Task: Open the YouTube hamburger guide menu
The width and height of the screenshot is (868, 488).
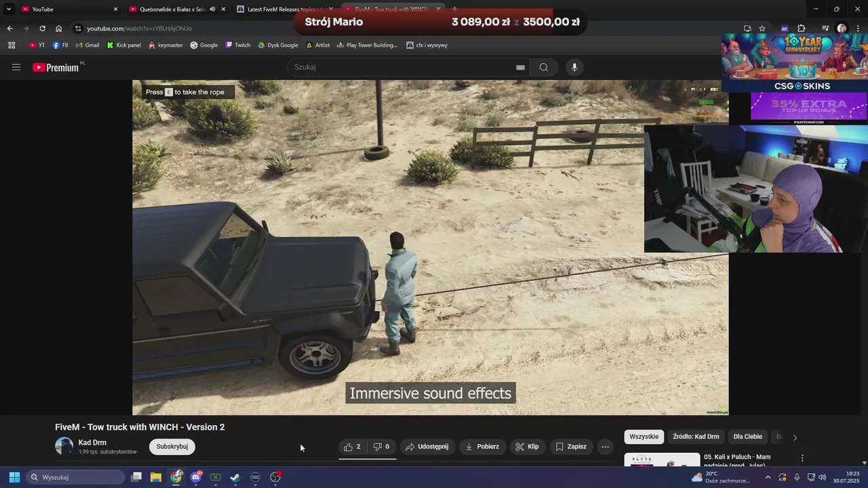Action: coord(16,67)
